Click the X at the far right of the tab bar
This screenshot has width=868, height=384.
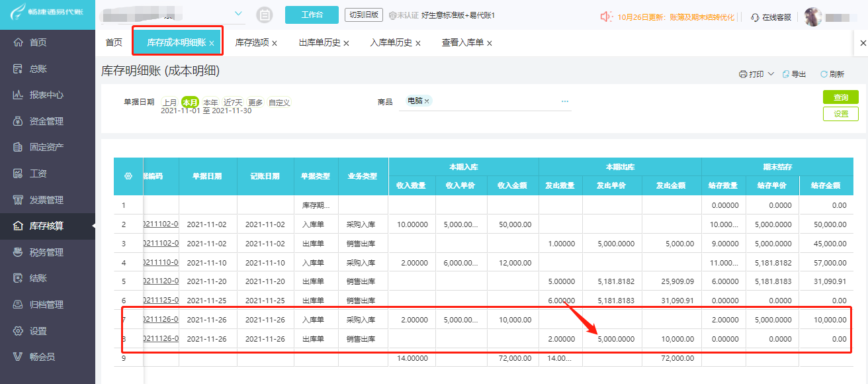pyautogui.click(x=863, y=43)
